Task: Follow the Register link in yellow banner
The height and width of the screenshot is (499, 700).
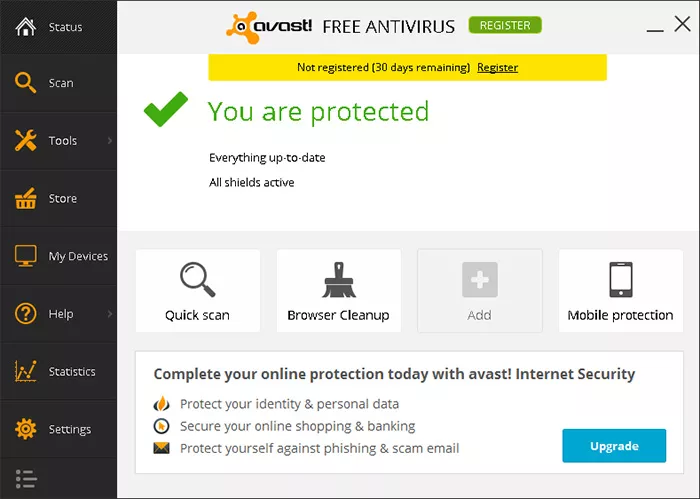Action: [497, 67]
